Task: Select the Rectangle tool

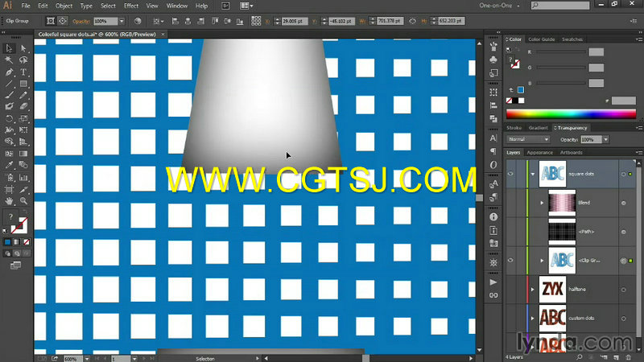Action: (x=23, y=84)
